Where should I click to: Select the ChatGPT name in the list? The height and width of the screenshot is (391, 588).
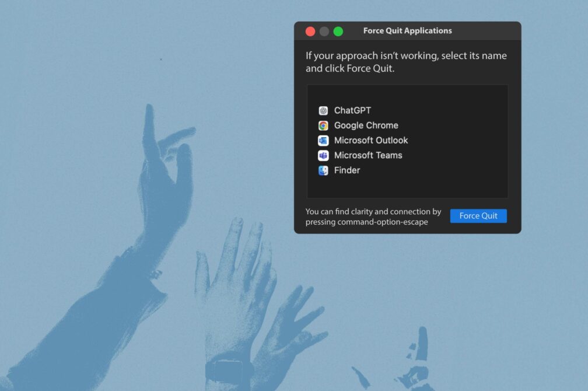[x=352, y=111]
